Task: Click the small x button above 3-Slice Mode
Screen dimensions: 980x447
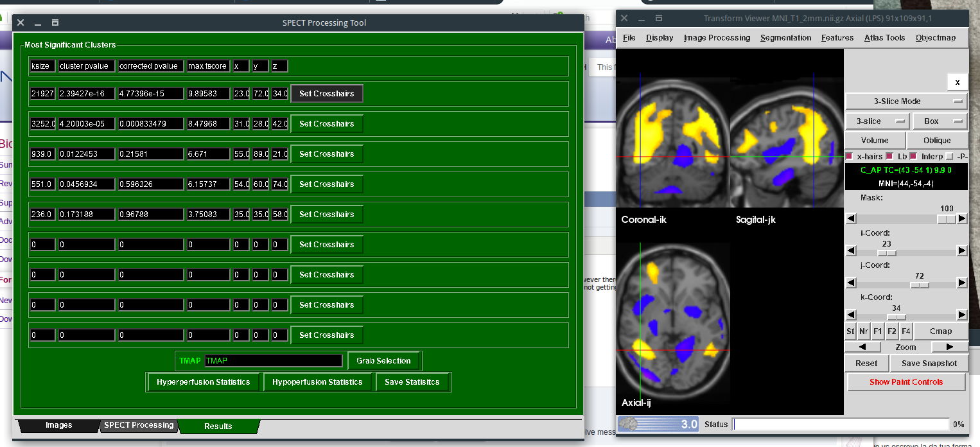Action: [x=957, y=82]
